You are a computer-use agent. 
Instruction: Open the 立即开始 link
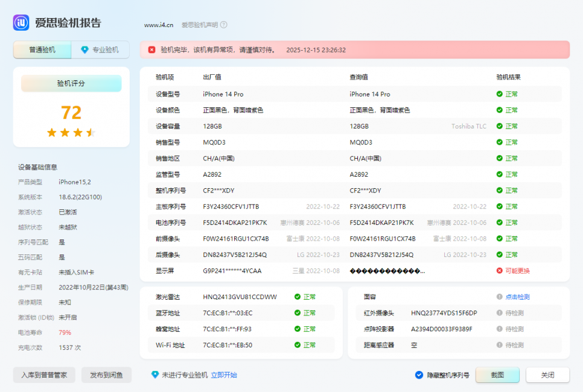pos(224,375)
